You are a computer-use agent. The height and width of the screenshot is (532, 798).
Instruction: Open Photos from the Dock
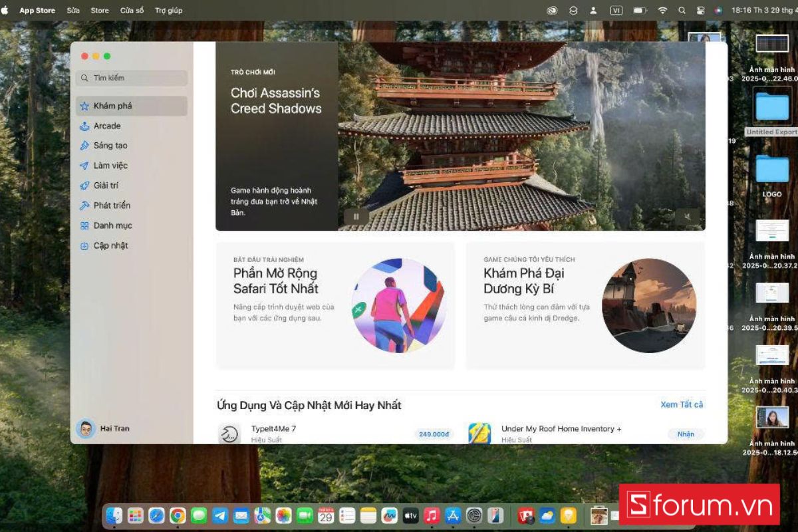pyautogui.click(x=284, y=515)
